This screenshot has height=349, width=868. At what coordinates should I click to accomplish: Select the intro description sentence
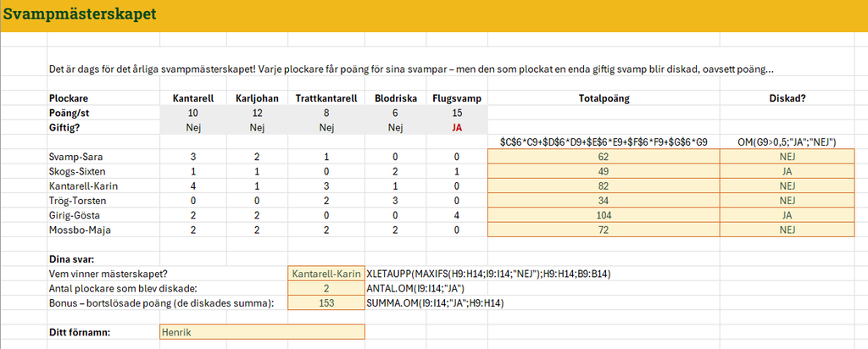click(412, 69)
